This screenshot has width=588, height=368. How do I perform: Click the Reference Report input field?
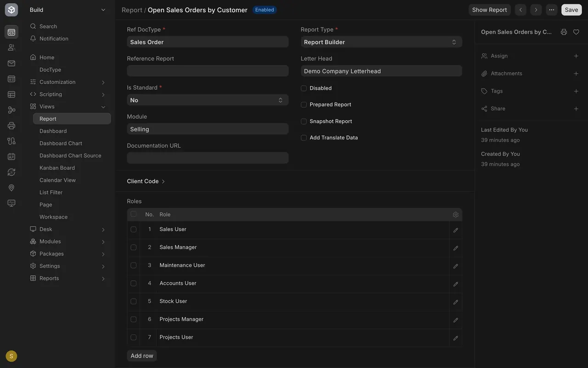coord(208,71)
